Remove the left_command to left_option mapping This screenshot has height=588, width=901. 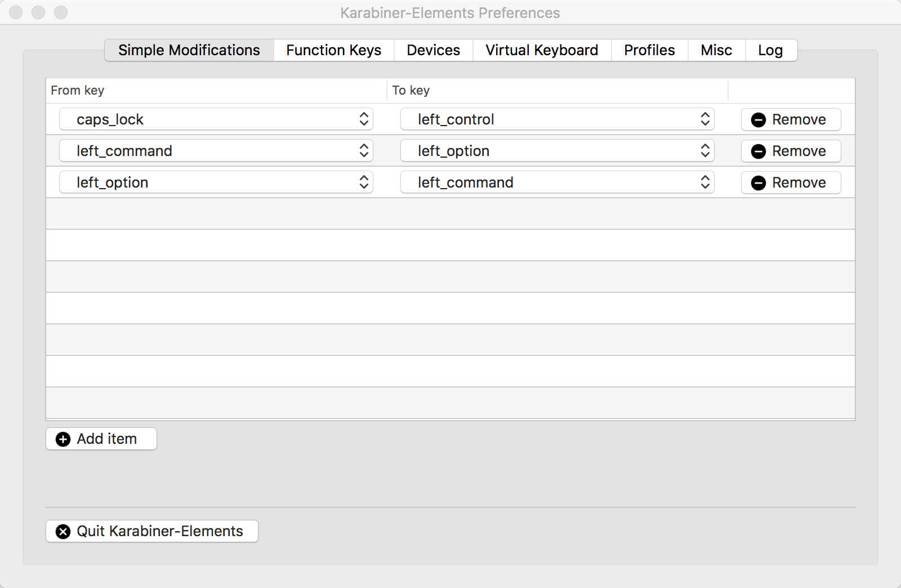[x=791, y=151]
